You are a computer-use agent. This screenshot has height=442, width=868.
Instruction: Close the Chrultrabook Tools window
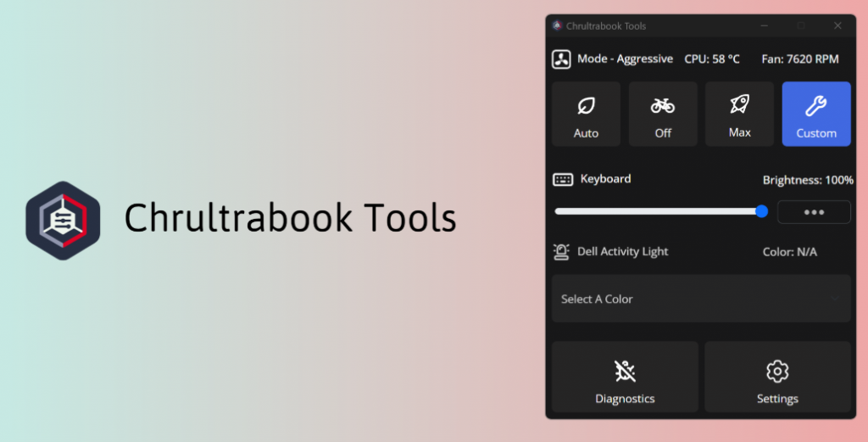click(837, 25)
